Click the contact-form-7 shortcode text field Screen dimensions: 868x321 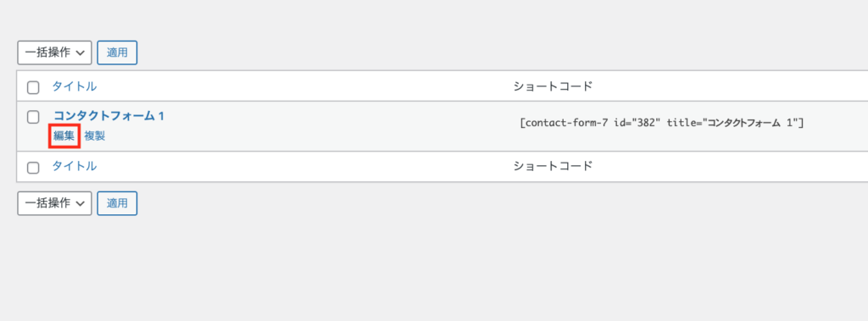pos(661,123)
